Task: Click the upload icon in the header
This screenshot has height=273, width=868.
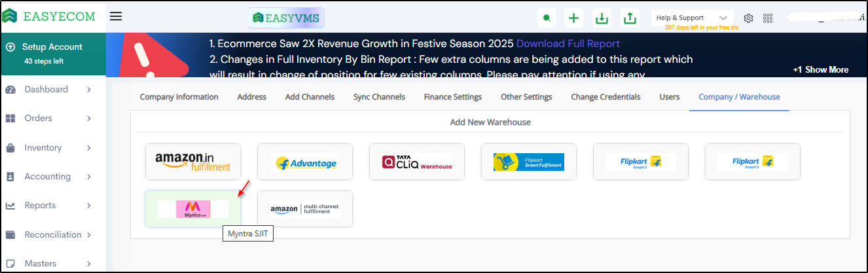Action: 630,18
